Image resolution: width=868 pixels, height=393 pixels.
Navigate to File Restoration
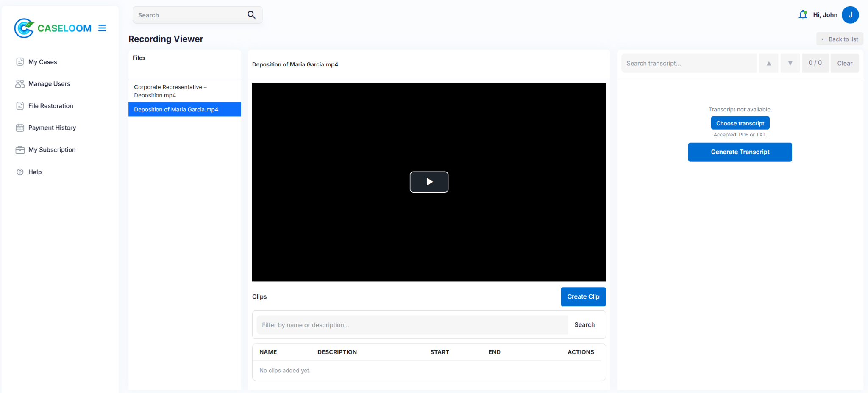(50, 106)
